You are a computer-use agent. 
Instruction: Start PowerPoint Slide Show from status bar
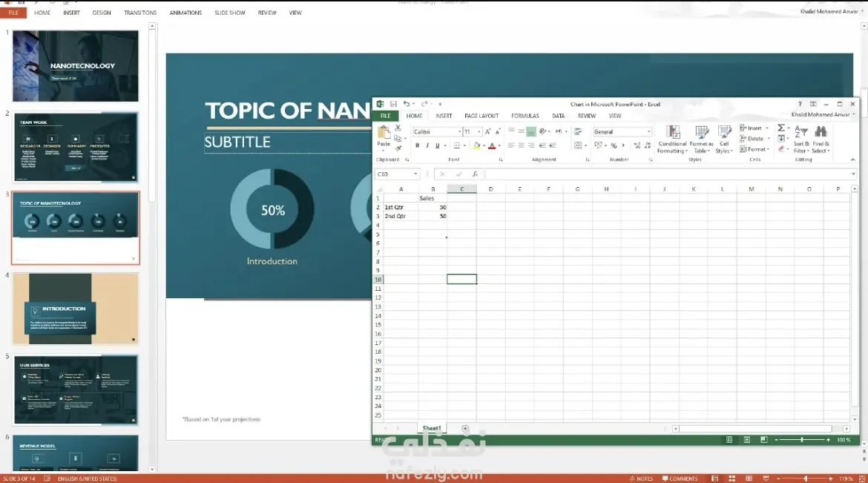[x=766, y=478]
